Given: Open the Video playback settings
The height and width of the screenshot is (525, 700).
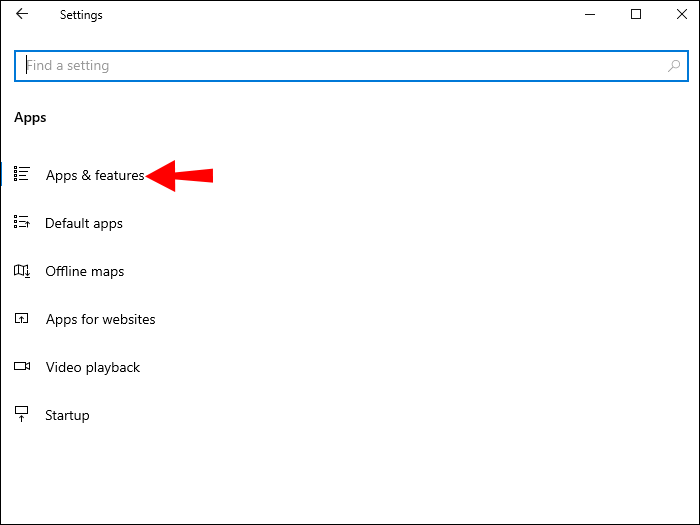Looking at the screenshot, I should click(93, 367).
